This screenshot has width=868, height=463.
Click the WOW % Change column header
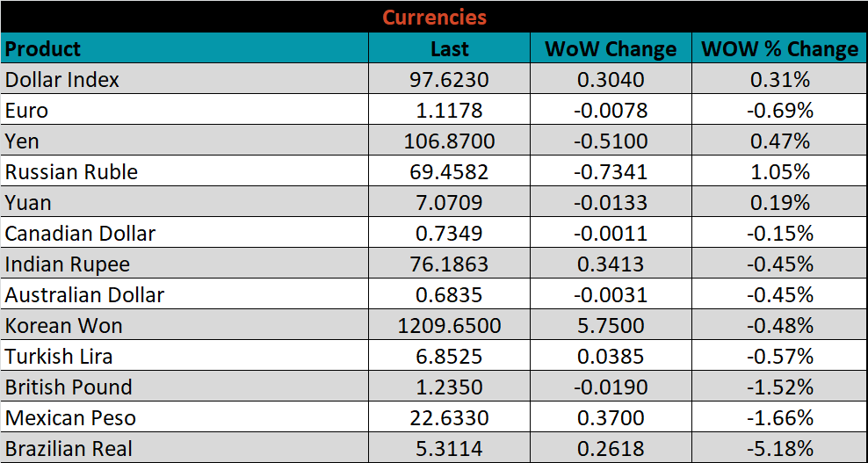tap(779, 49)
